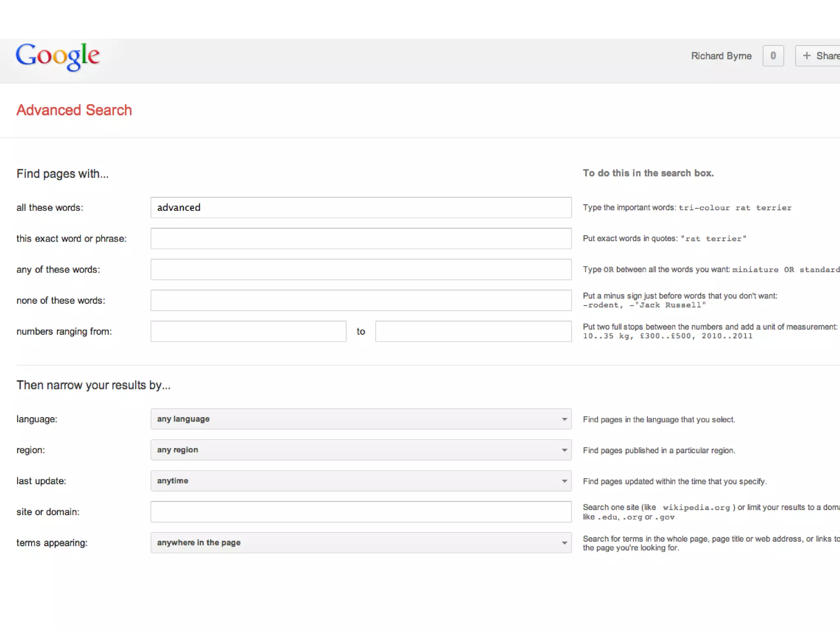Click the terms appearing dropdown arrow
Image resolution: width=840 pixels, height=630 pixels.
564,543
